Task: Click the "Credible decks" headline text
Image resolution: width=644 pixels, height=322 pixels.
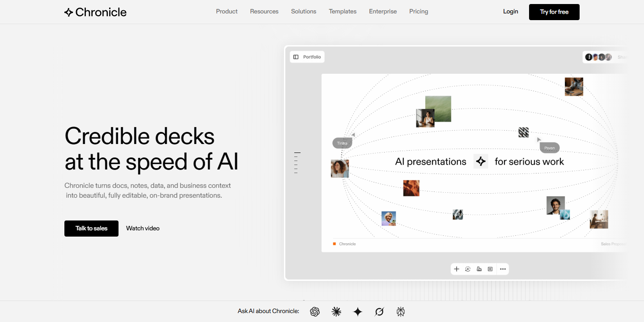Action: (x=140, y=136)
